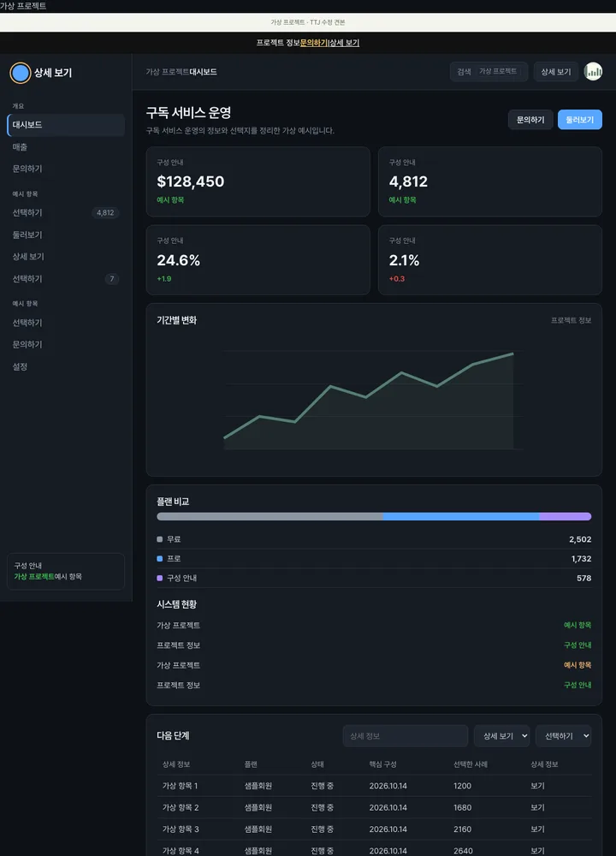Click 보기 in the 가상 항목 3 row
The width and height of the screenshot is (616, 856).
(537, 829)
